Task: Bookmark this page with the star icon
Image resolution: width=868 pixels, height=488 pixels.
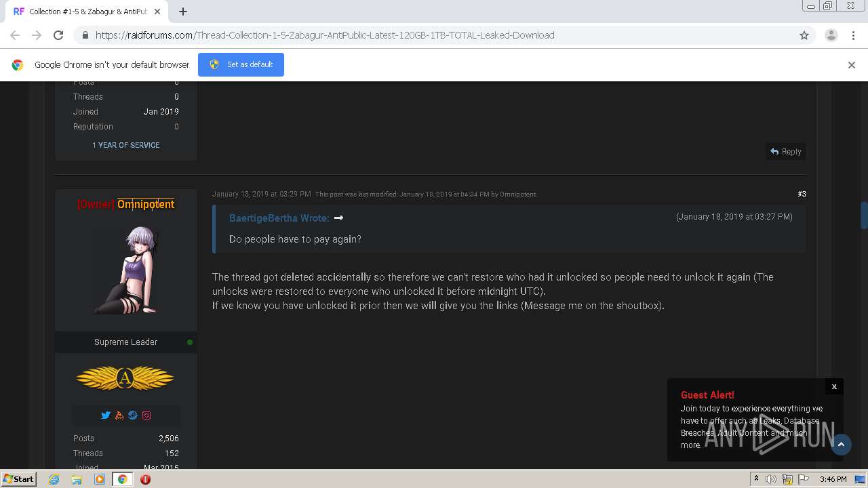Action: (804, 35)
